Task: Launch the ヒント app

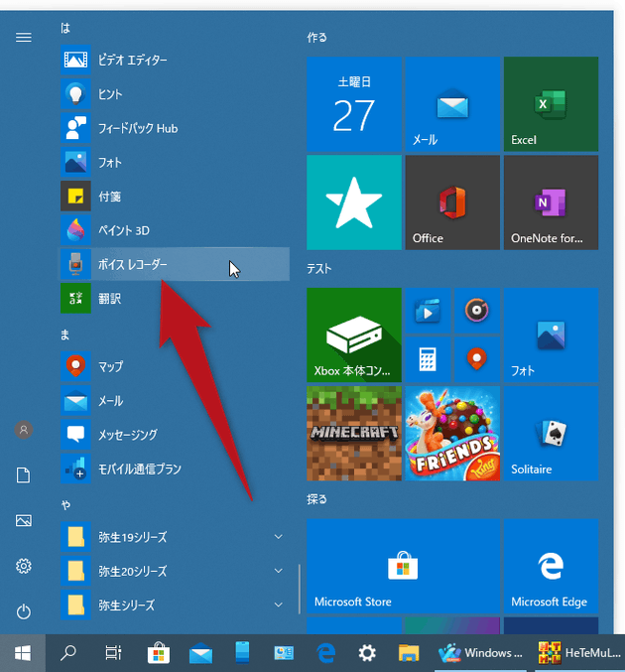Action: tap(175, 94)
